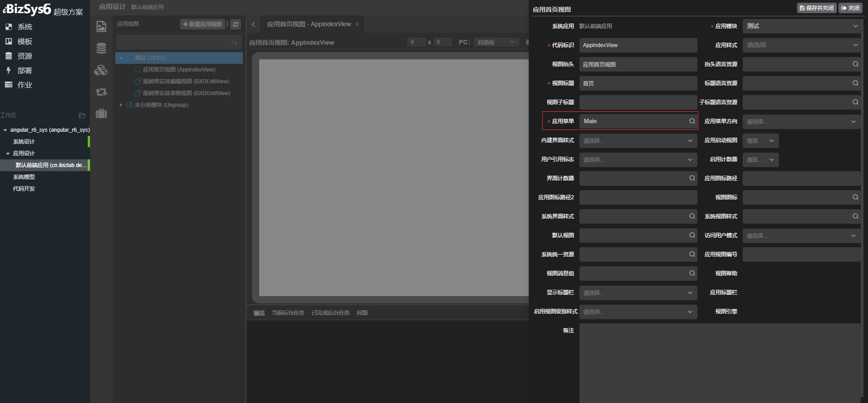
Task: Switch to the 输出 tab
Action: click(x=259, y=313)
